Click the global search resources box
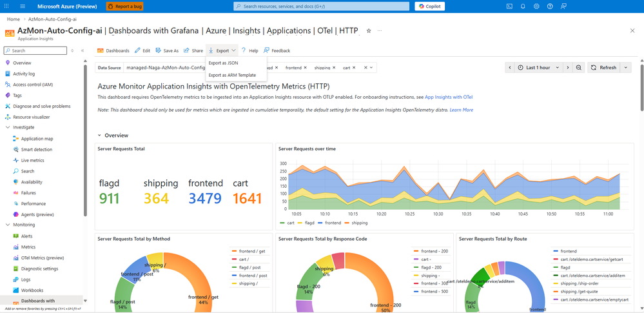Image resolution: width=644 pixels, height=313 pixels. coord(322,6)
